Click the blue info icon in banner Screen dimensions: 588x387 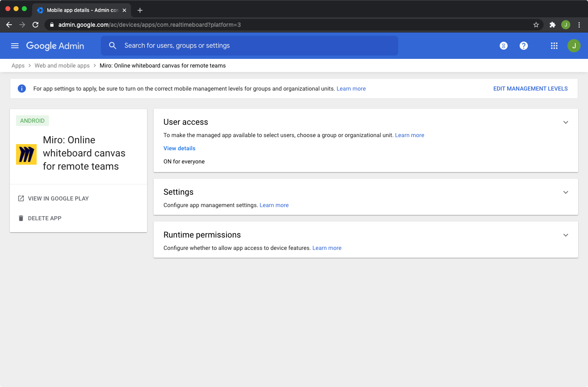[22, 89]
